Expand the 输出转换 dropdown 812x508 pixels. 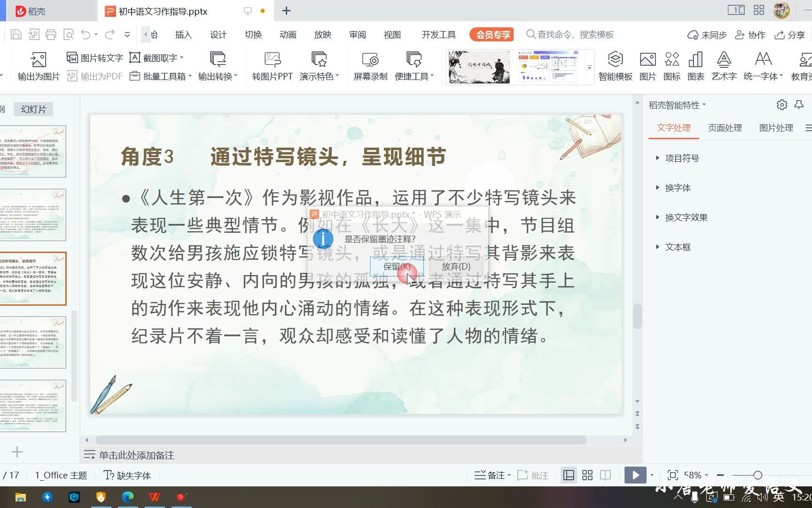click(235, 76)
